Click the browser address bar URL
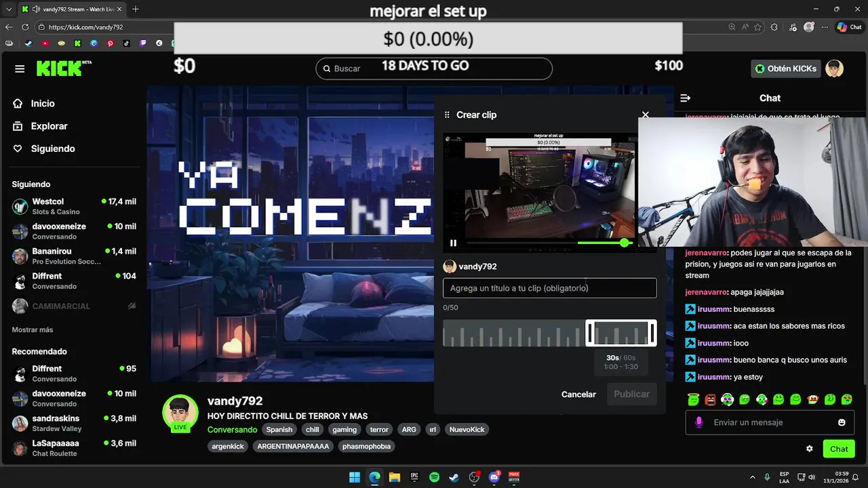Screen dimensions: 868x488 tap(85, 27)
